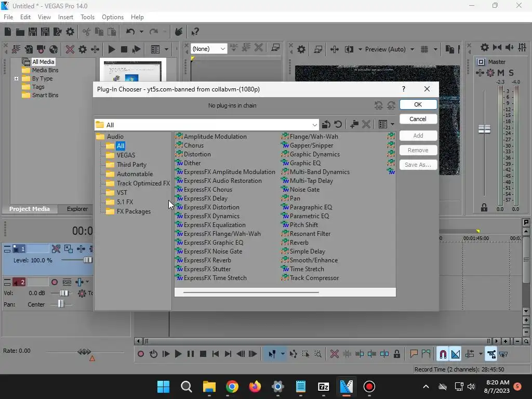
Task: Click the plug-in list horizontal scrollbar
Action: click(251, 292)
